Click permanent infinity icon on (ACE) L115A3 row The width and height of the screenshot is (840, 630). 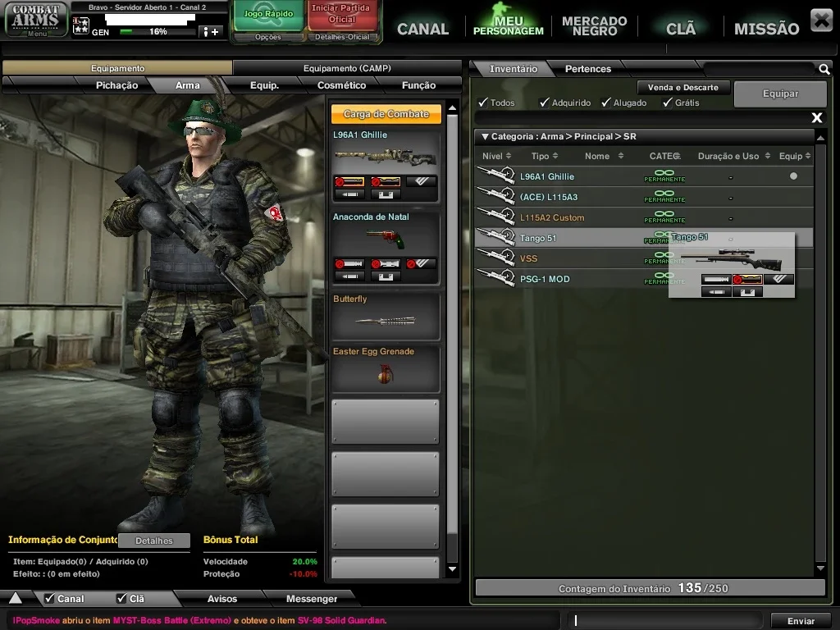664,195
